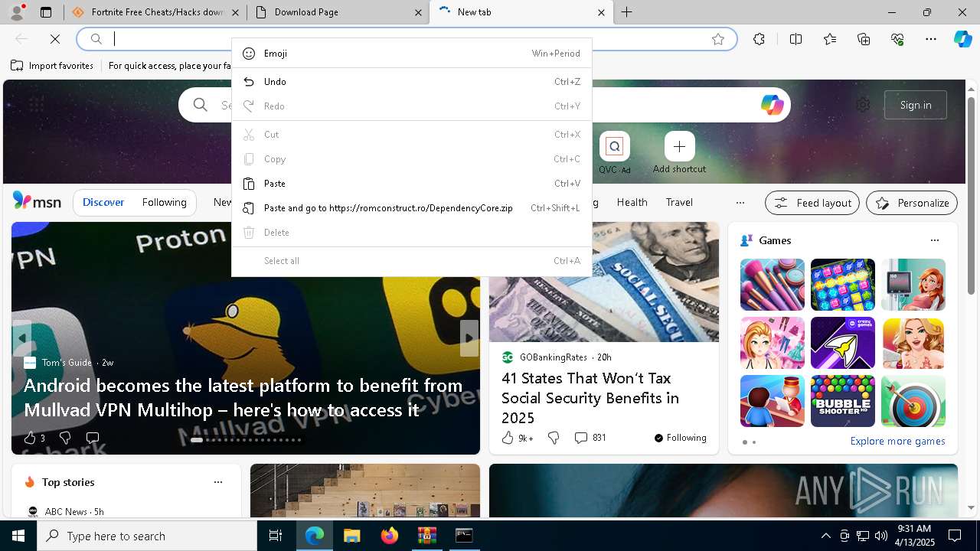Open WinRAR from taskbar

tap(426, 536)
